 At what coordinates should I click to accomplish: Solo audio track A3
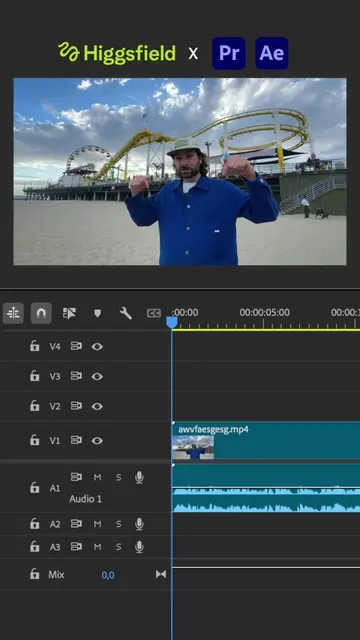(118, 547)
